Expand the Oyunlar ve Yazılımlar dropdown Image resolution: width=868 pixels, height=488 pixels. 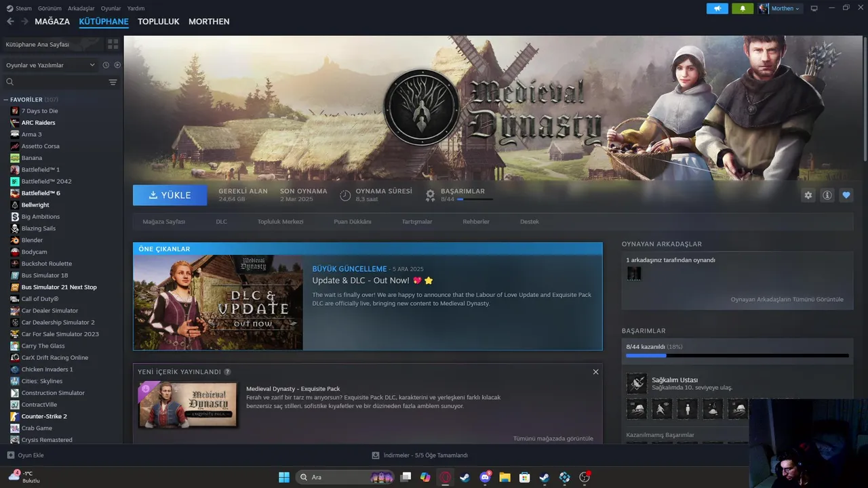coord(50,65)
